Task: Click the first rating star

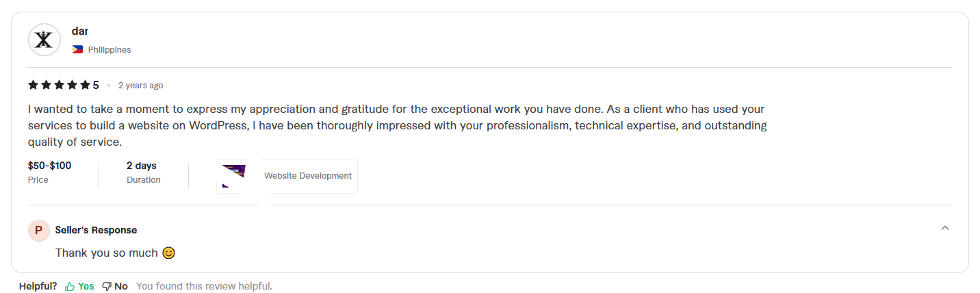Action: [x=33, y=85]
